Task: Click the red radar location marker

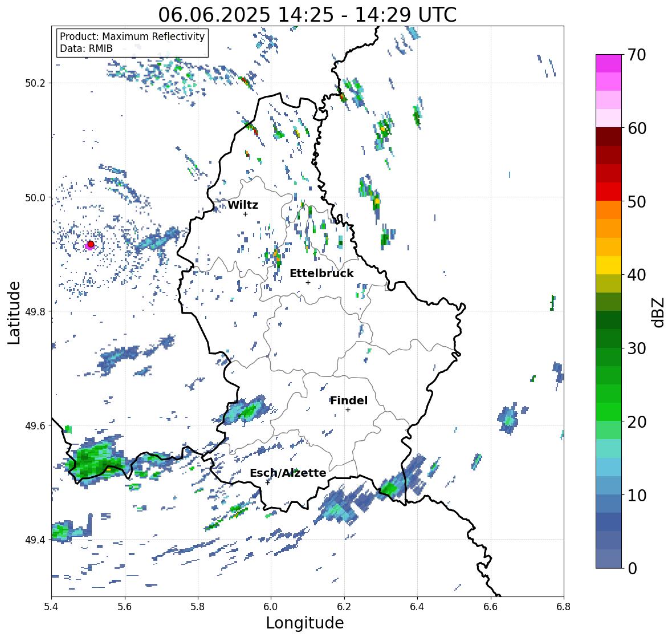Action: tap(91, 244)
